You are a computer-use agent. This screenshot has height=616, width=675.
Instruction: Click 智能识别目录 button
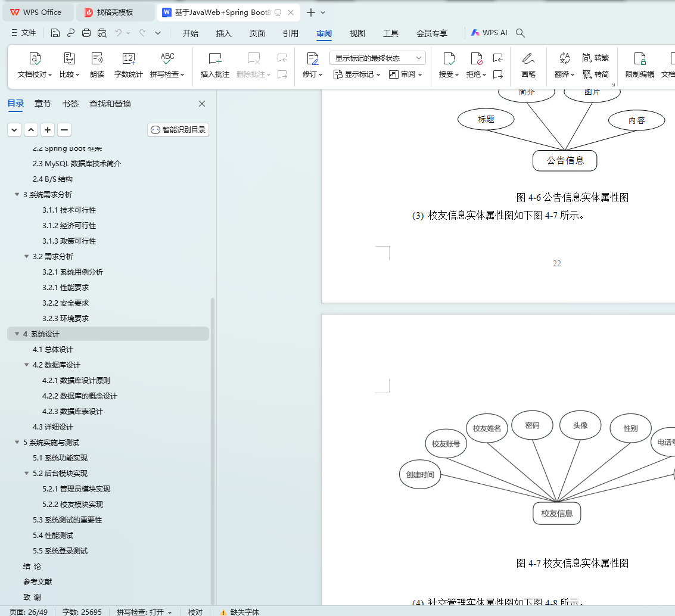pyautogui.click(x=178, y=130)
